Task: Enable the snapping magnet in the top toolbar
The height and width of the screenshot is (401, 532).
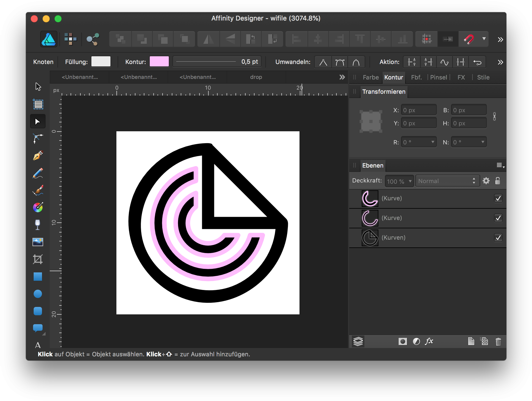Action: pyautogui.click(x=469, y=39)
